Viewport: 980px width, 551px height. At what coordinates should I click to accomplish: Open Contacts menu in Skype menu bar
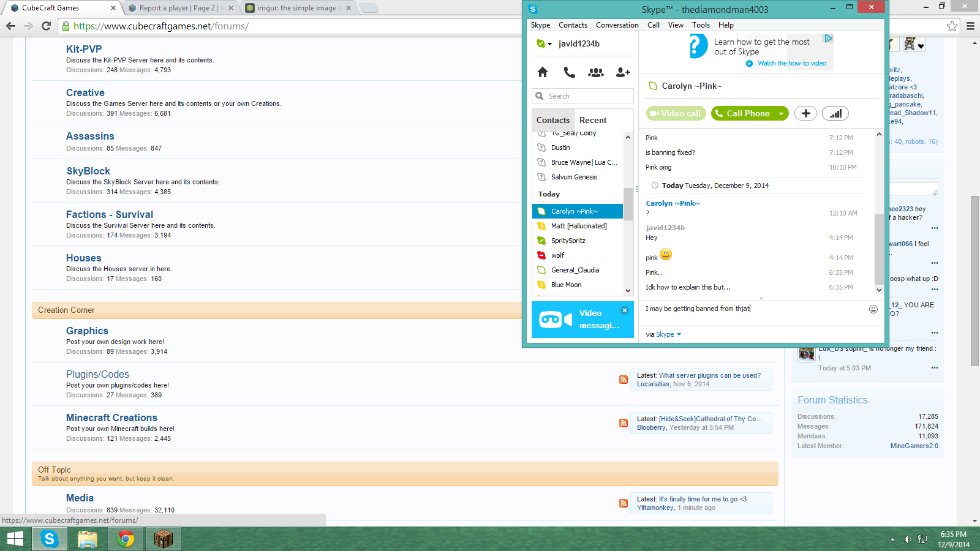click(573, 25)
